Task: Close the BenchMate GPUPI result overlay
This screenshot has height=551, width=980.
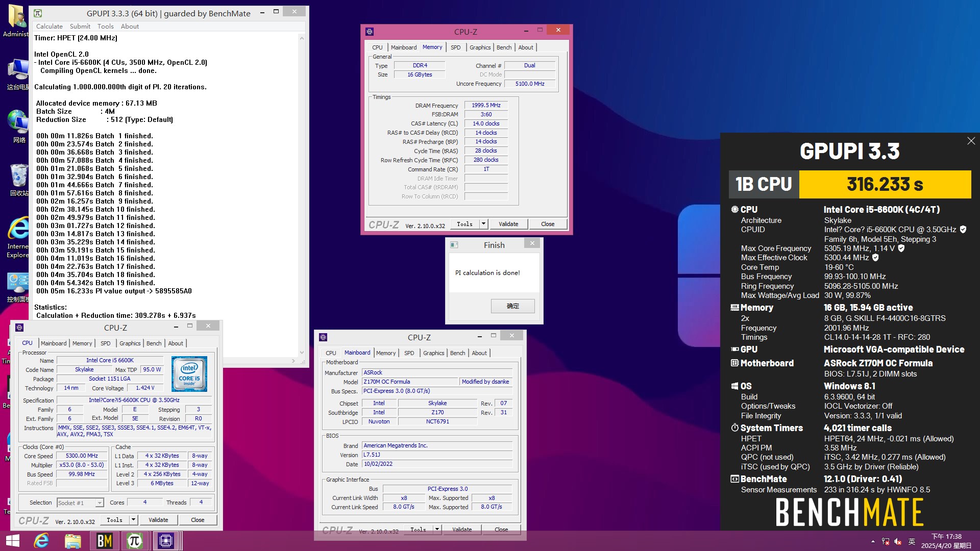Action: pyautogui.click(x=971, y=141)
